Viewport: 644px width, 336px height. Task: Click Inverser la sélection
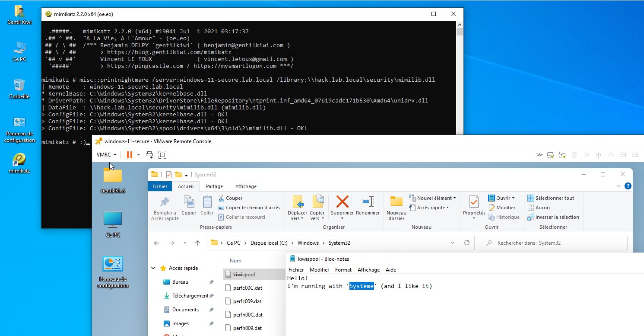[553, 217]
